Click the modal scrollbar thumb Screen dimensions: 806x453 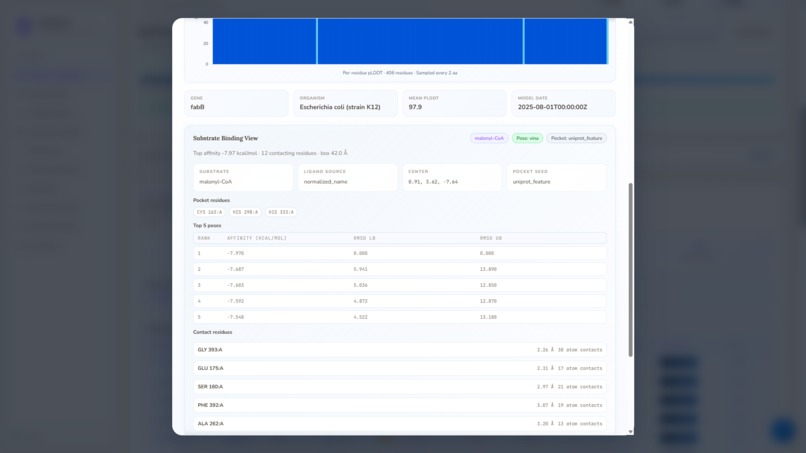pyautogui.click(x=630, y=270)
